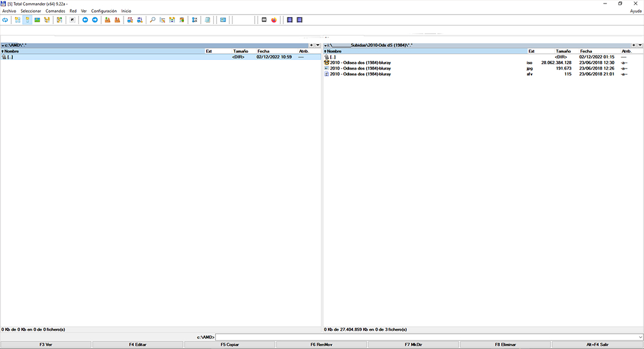Sort left panel by Tamaño column
The height and width of the screenshot is (349, 644).
tap(244, 52)
